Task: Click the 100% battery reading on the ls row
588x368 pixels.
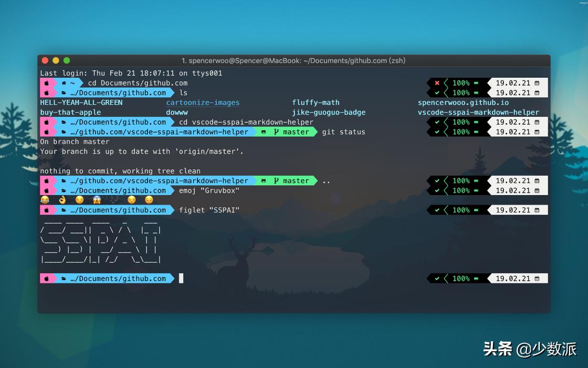Action: 461,93
